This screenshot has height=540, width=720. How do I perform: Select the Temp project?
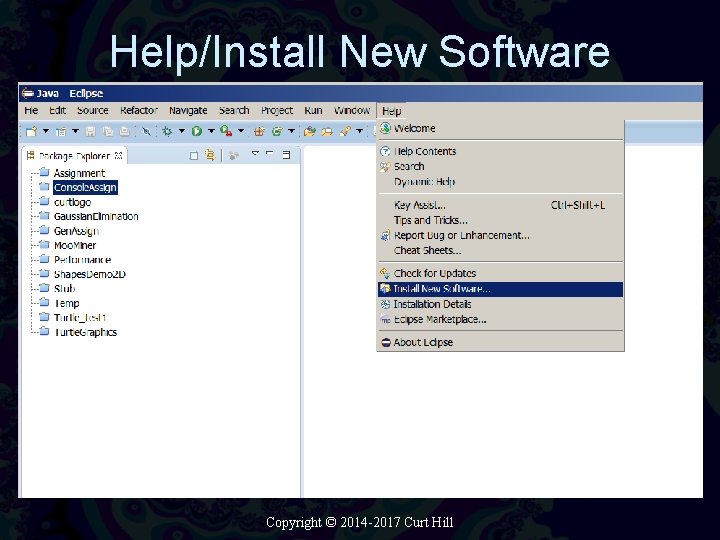tap(67, 304)
